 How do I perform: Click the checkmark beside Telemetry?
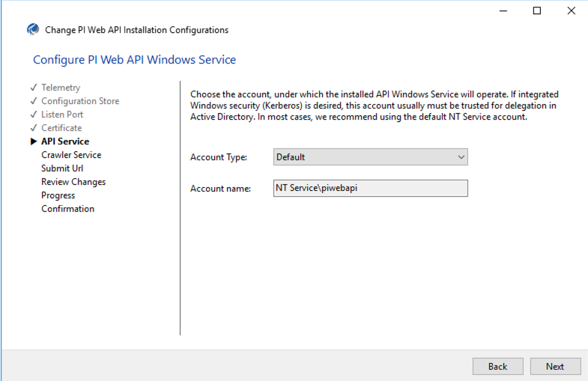point(34,88)
